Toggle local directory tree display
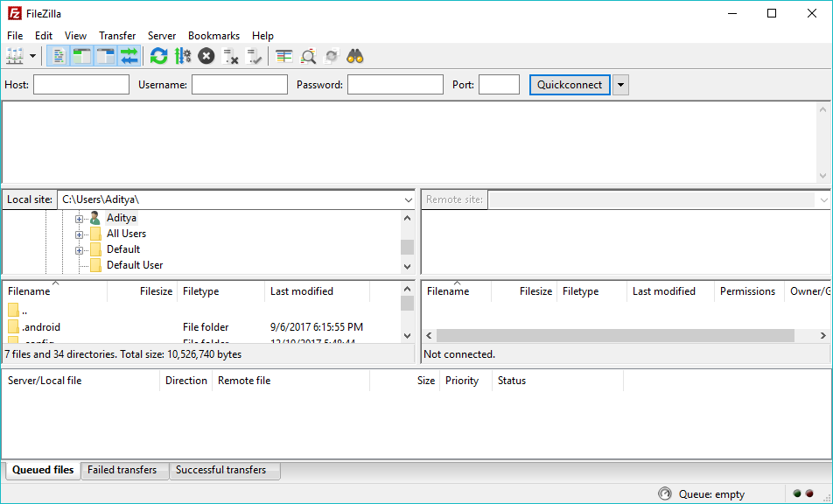 [82, 56]
